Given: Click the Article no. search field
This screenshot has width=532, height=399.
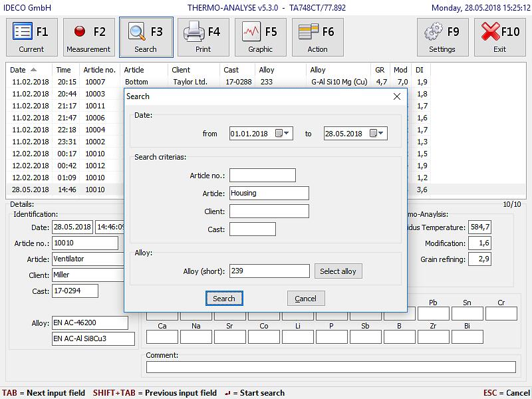Looking at the screenshot, I should tap(262, 176).
